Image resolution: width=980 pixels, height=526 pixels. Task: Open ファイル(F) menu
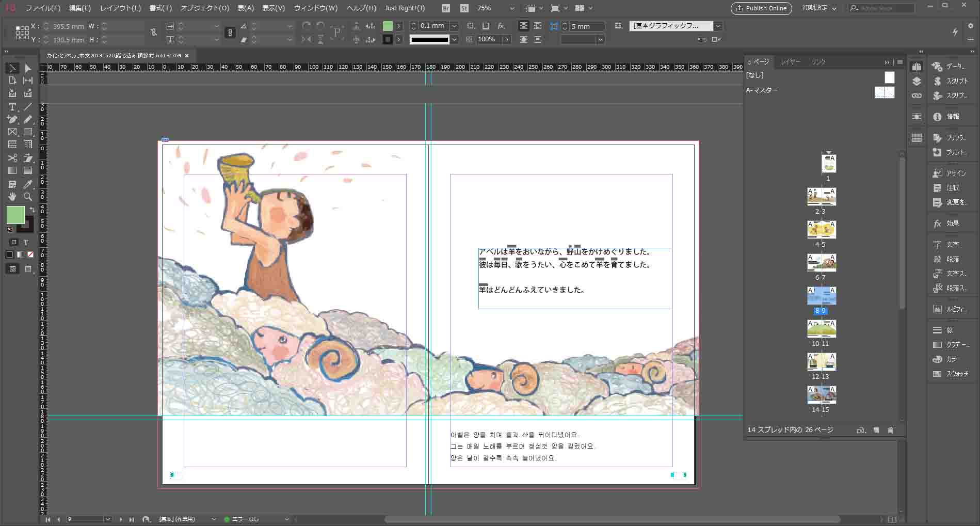click(43, 8)
